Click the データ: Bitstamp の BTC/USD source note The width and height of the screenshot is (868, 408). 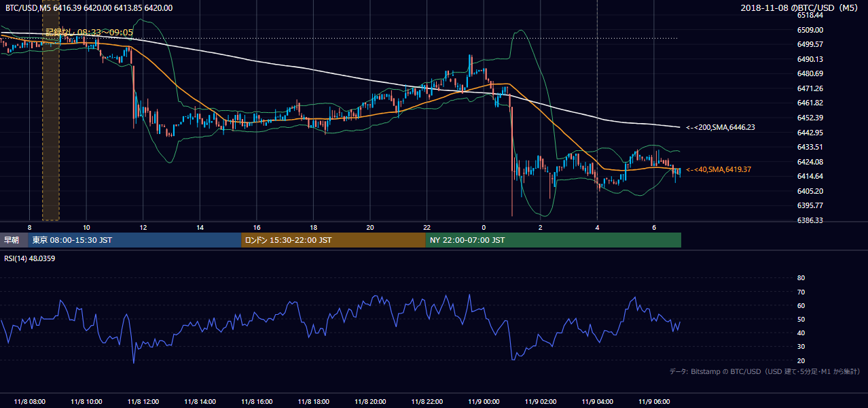(765, 371)
